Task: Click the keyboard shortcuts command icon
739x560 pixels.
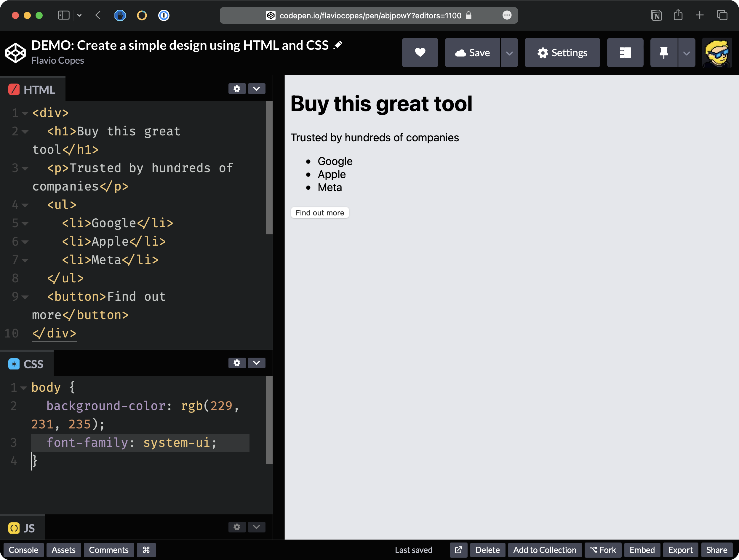Action: [x=146, y=550]
